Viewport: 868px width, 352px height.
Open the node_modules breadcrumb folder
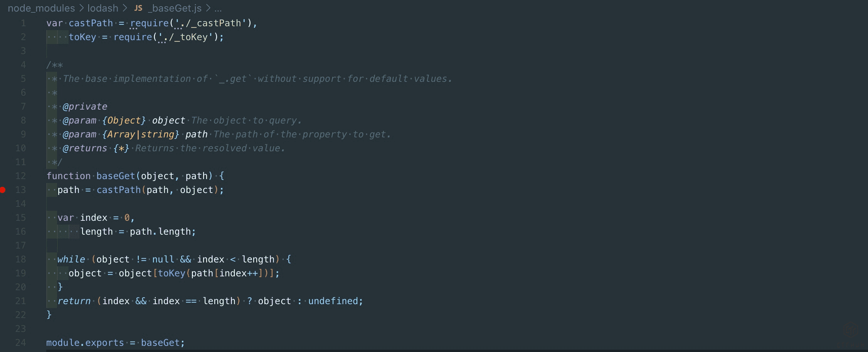coord(41,8)
